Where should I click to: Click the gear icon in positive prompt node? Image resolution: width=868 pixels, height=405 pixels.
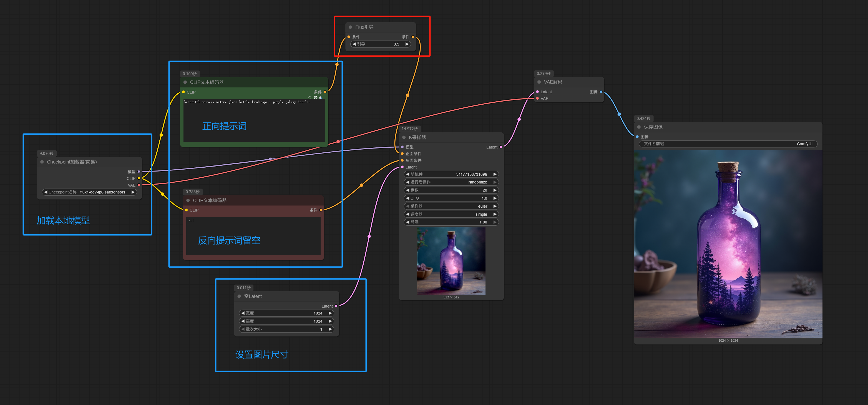pos(315,98)
